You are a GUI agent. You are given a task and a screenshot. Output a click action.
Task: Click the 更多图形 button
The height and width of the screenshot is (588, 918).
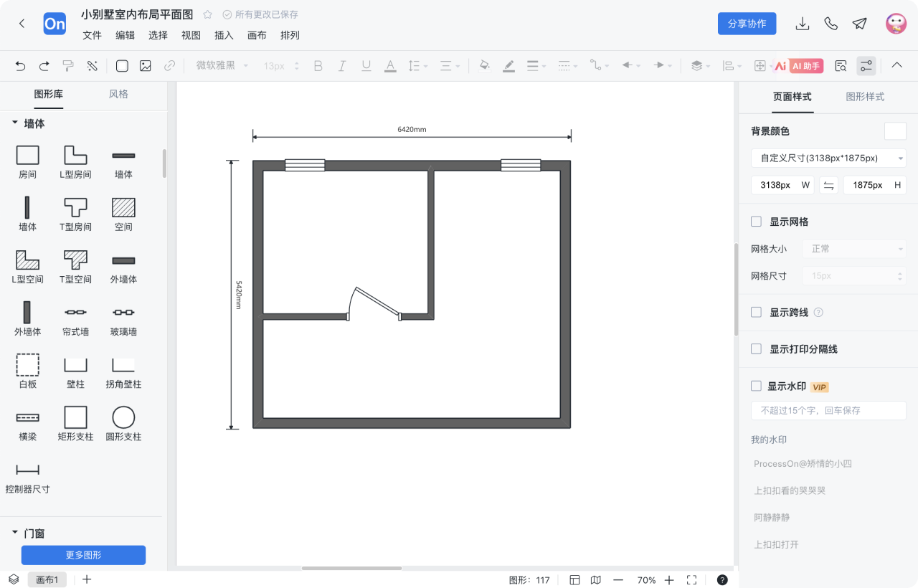83,555
